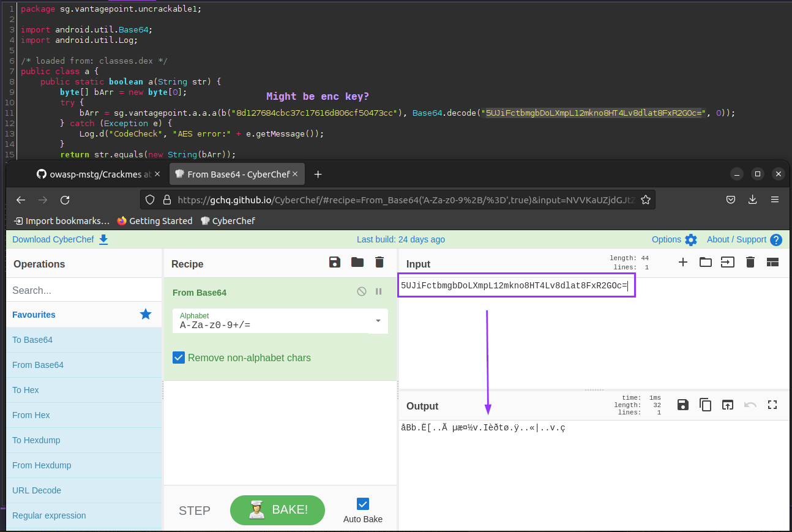Viewport: 792px width, 532px height.
Task: Select From Base64 - CyberChef tab
Action: pos(237,174)
